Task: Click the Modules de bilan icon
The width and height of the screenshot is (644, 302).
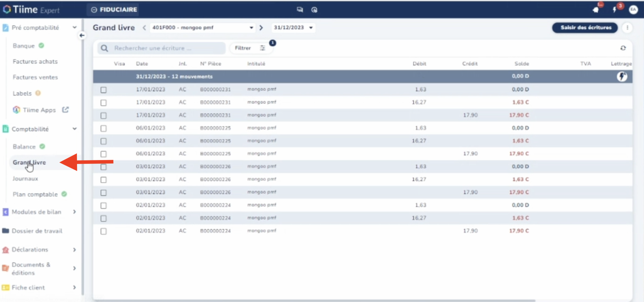Action: [5, 212]
